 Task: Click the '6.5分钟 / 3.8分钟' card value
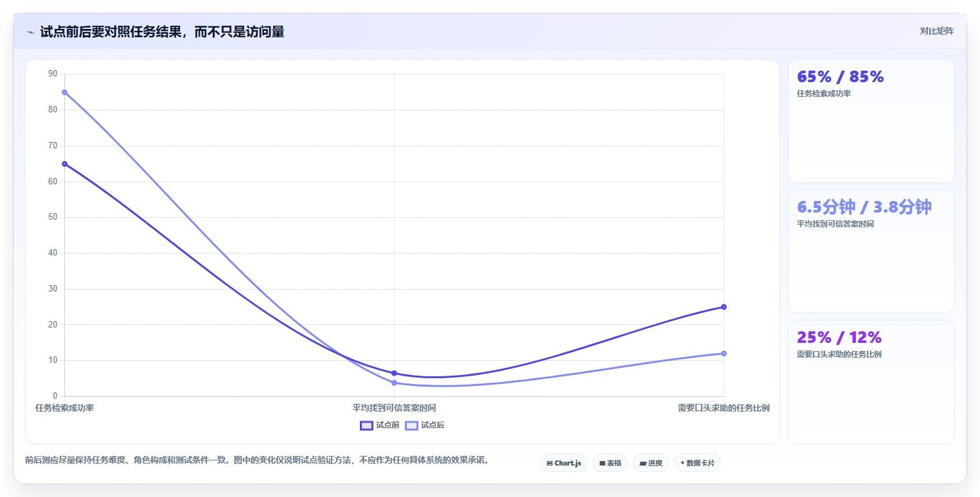click(x=864, y=207)
